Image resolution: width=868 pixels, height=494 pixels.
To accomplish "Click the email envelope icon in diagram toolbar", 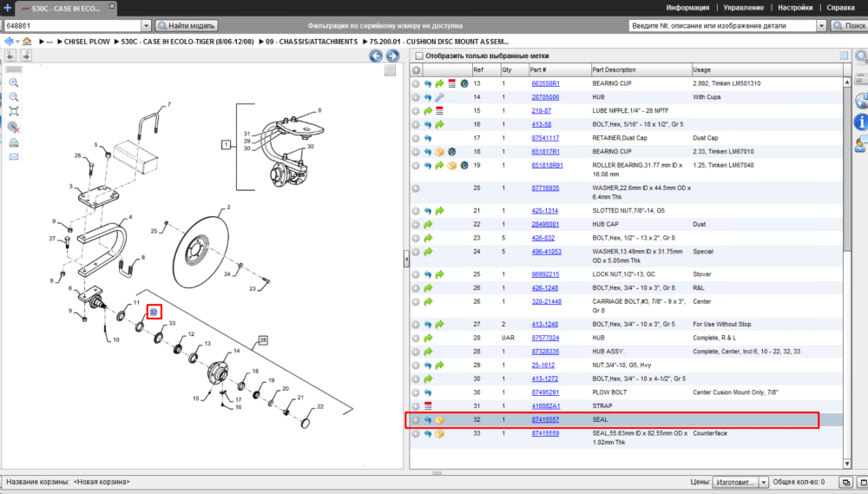I will click(14, 157).
